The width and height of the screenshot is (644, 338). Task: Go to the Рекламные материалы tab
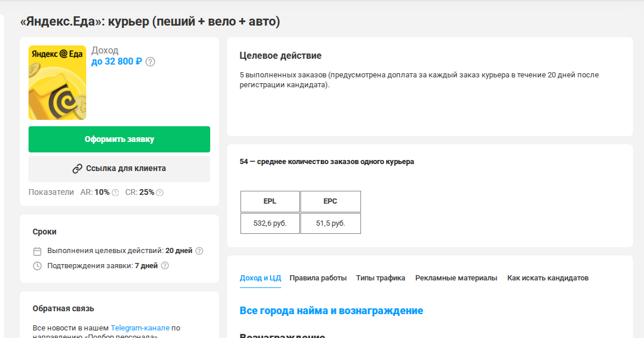click(x=456, y=278)
